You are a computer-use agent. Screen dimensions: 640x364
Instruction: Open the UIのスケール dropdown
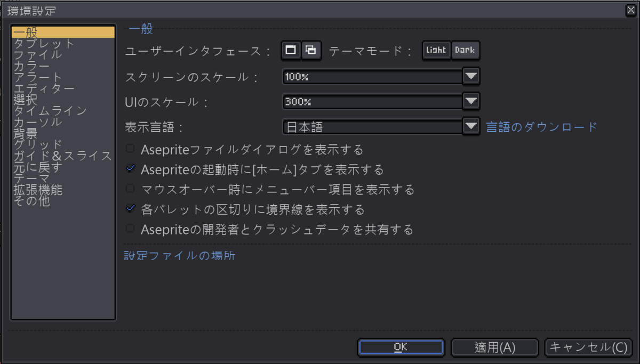point(470,101)
